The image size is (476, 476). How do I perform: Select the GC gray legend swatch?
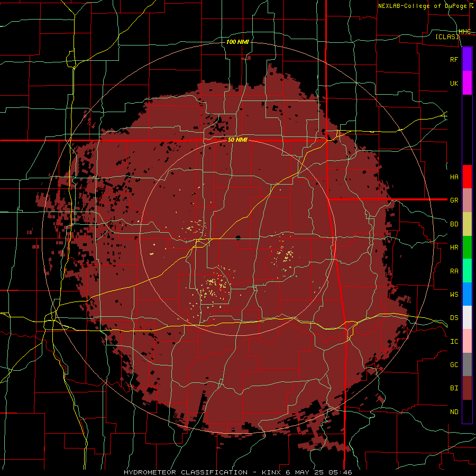(x=467, y=364)
